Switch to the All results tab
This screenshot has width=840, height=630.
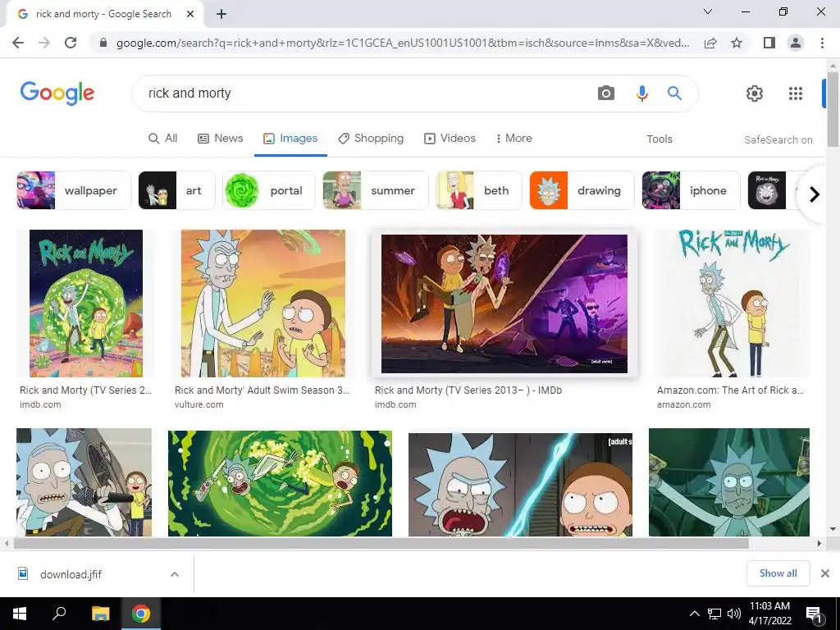tap(163, 138)
